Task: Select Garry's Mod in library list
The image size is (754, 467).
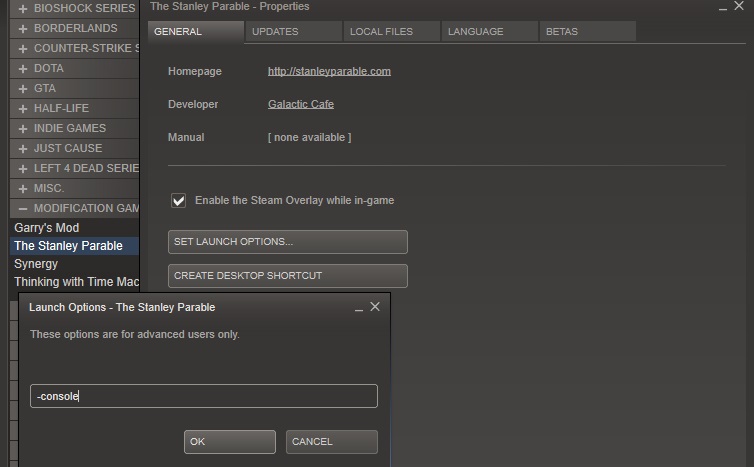Action: point(74,227)
